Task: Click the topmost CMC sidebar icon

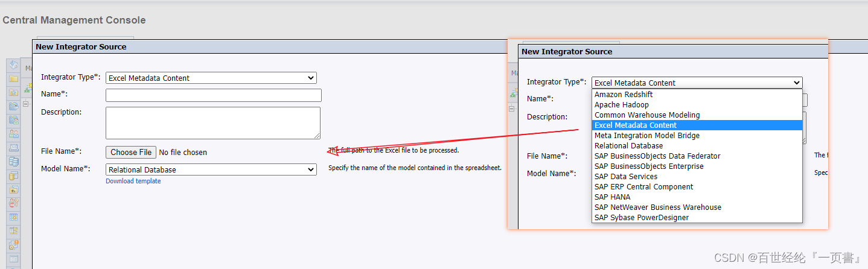Action: (x=13, y=65)
